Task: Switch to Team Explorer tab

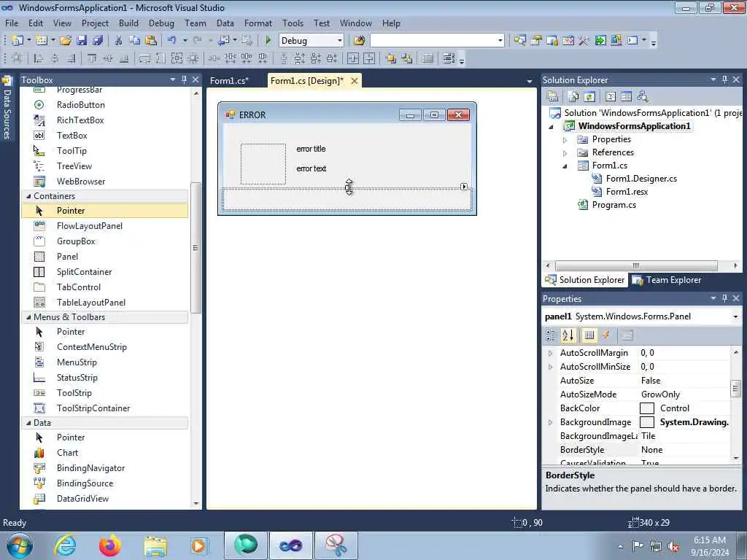Action: coord(667,280)
